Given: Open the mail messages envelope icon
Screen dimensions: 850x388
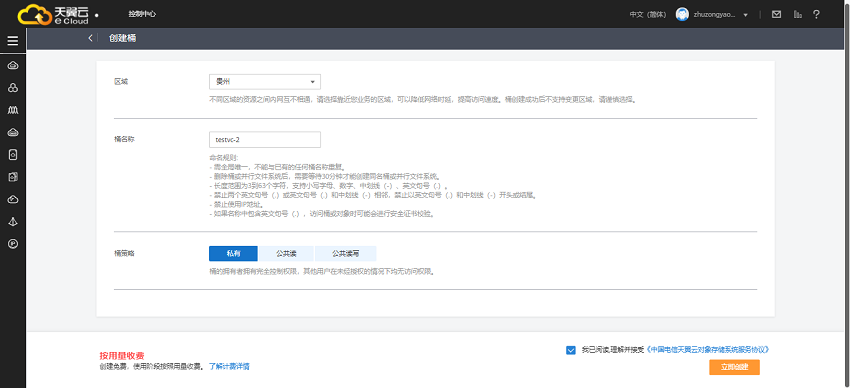Looking at the screenshot, I should [x=776, y=15].
